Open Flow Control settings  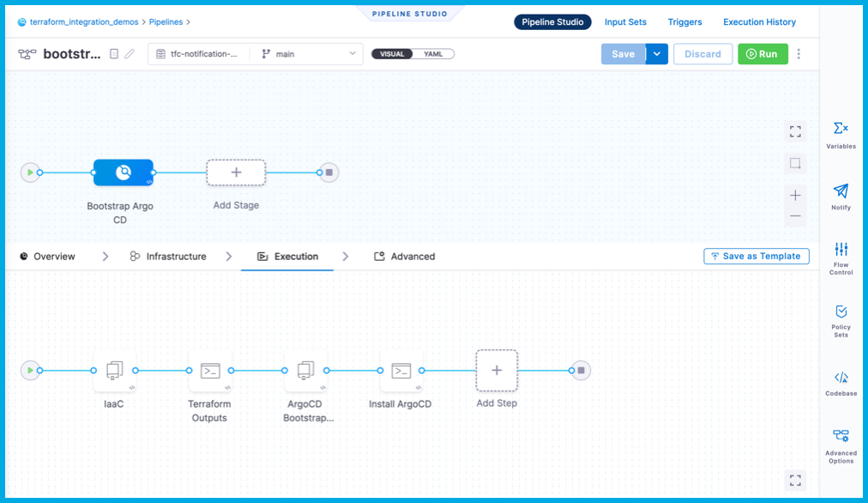[841, 256]
